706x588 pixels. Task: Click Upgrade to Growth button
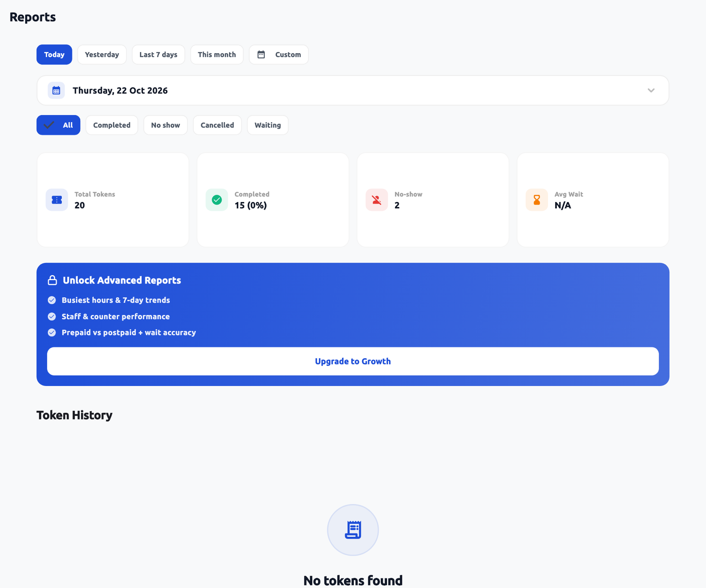353,361
